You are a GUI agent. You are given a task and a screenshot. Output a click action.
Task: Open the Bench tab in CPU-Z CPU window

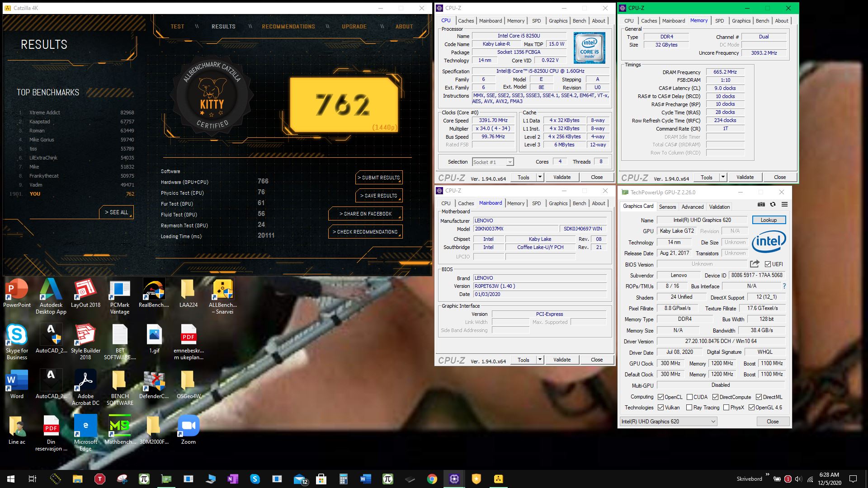pos(579,21)
